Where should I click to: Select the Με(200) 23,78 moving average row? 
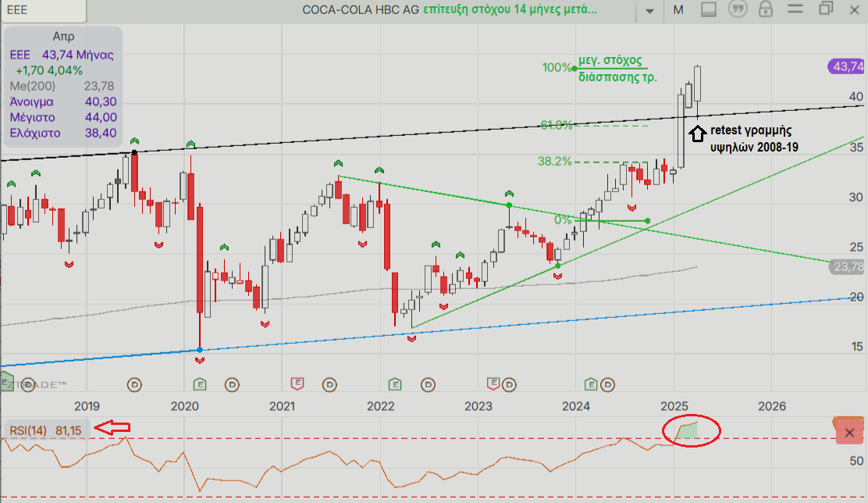(x=62, y=86)
